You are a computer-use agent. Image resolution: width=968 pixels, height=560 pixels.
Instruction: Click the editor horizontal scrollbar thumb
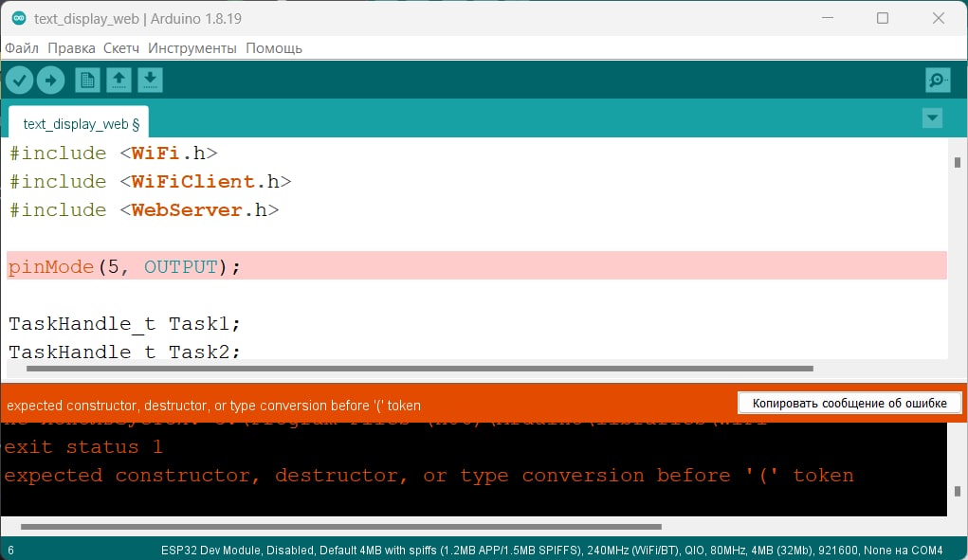tap(420, 369)
